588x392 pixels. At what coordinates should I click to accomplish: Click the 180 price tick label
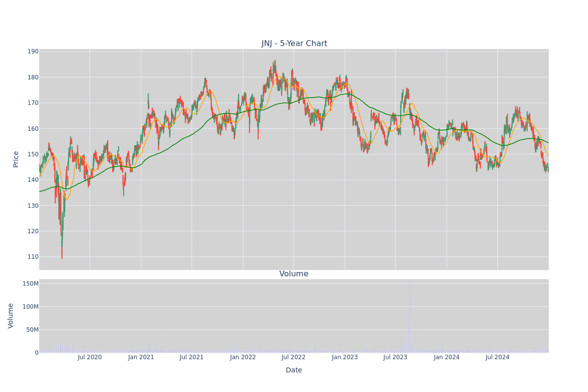coord(33,77)
